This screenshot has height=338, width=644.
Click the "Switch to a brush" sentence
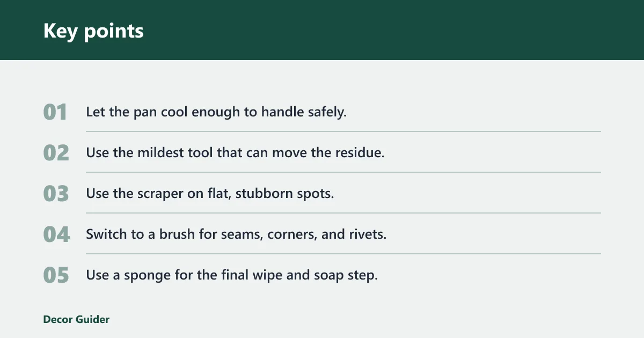point(236,234)
